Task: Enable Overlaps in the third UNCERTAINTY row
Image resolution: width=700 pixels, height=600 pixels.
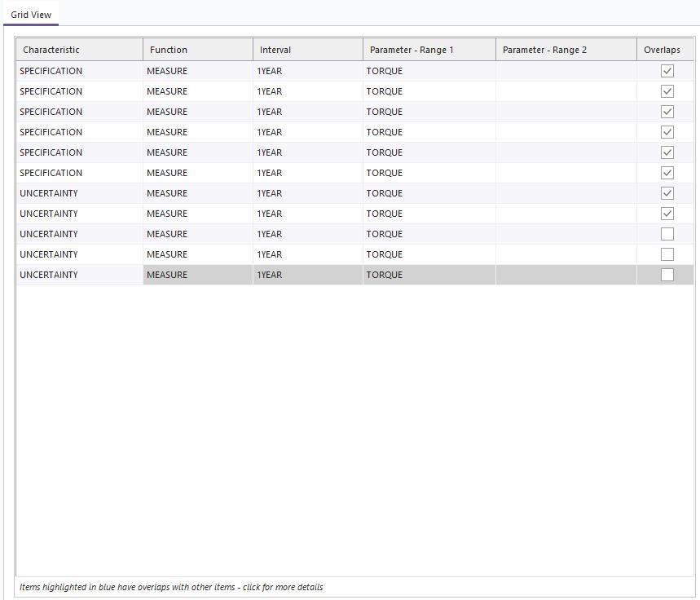Action: 667,234
